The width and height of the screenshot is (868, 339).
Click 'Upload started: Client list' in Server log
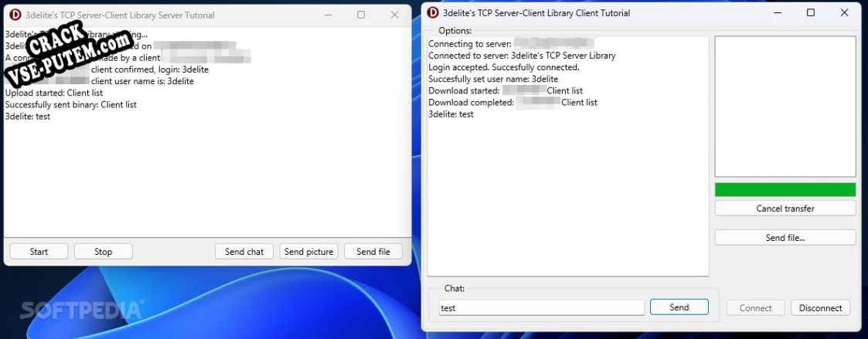54,93
